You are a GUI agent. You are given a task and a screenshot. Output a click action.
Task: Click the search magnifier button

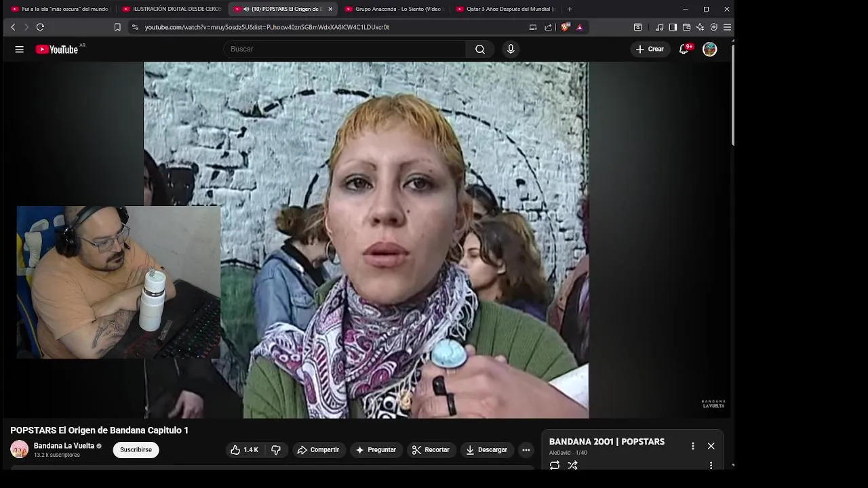tap(480, 49)
